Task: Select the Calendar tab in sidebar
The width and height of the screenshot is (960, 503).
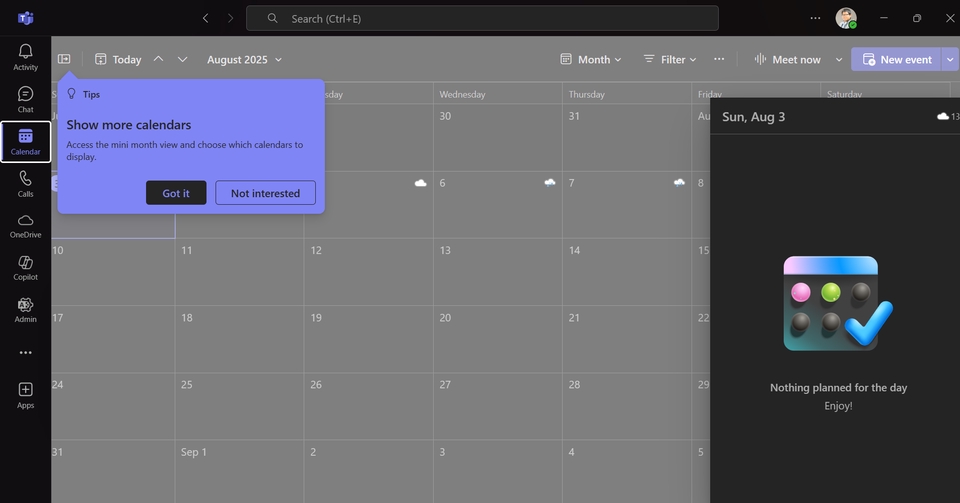Action: coord(25,141)
